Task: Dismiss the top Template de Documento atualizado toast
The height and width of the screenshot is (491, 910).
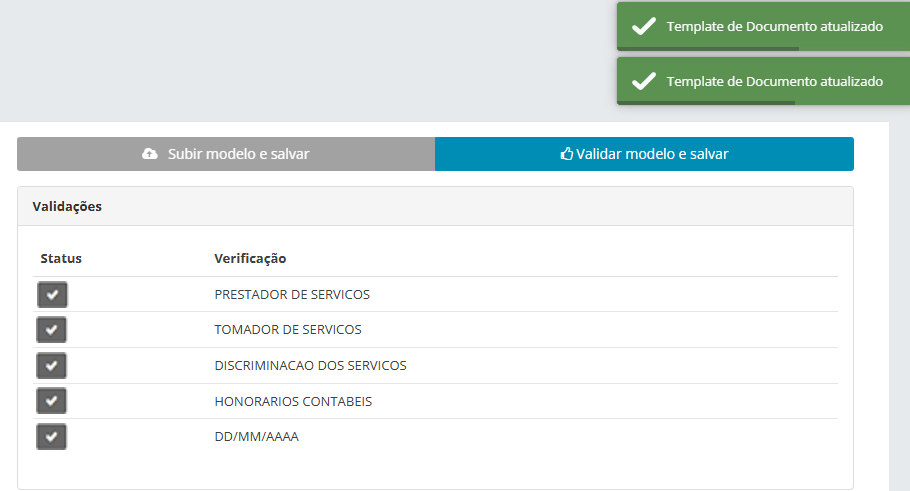Action: 763,26
